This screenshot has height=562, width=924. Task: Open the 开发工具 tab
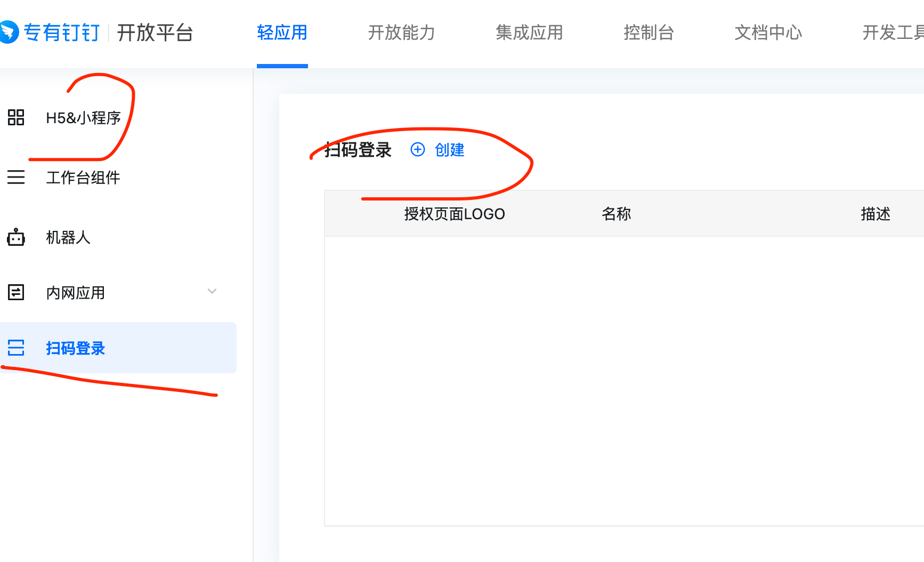893,33
